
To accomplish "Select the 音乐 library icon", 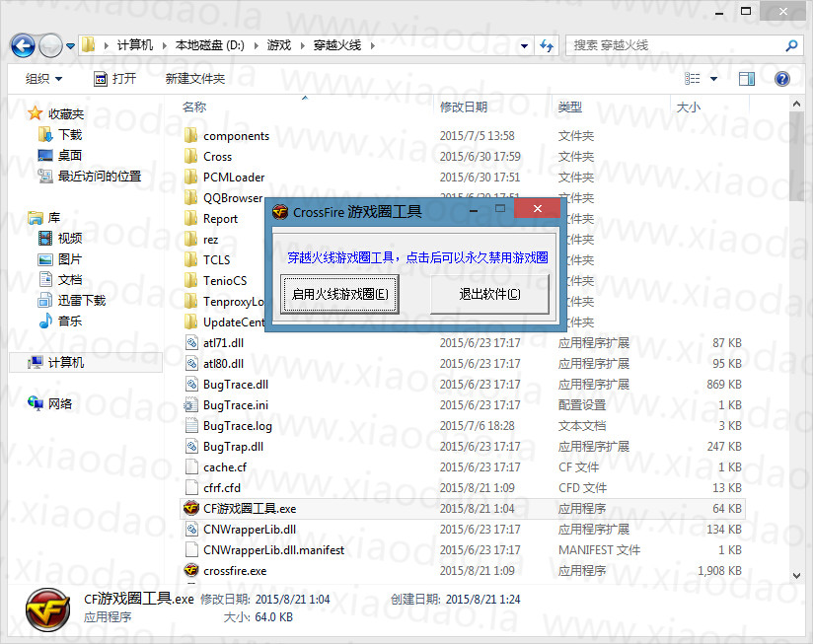I will (x=44, y=321).
